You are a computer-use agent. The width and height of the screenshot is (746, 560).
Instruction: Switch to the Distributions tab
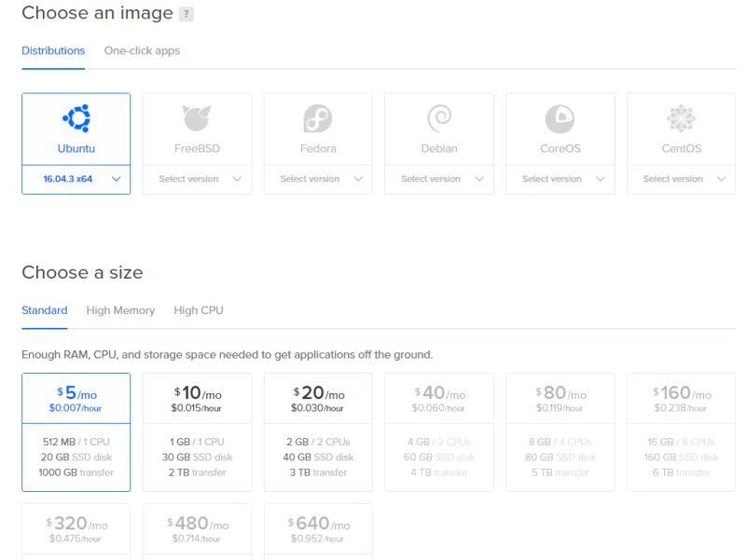[x=53, y=51]
